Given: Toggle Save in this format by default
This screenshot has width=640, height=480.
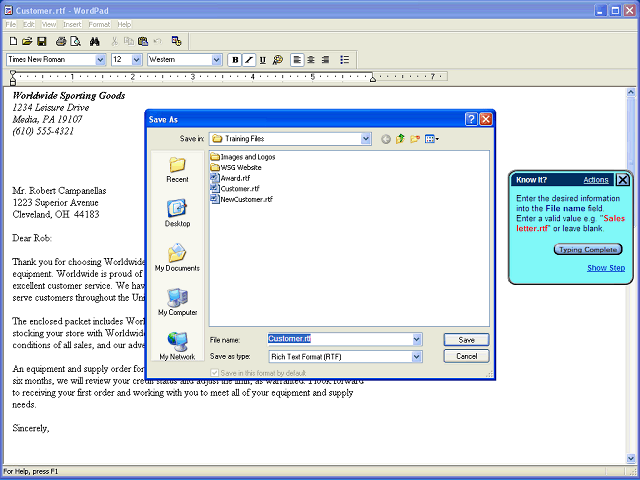Looking at the screenshot, I should point(214,373).
